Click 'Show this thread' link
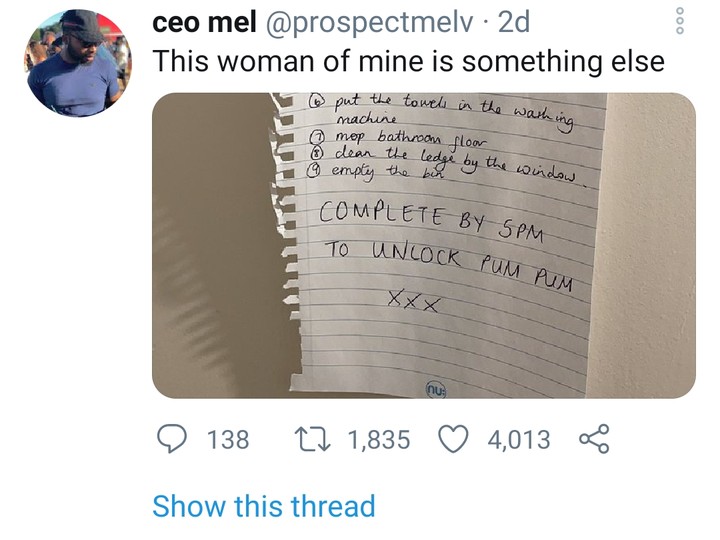The width and height of the screenshot is (720, 540). [263, 506]
